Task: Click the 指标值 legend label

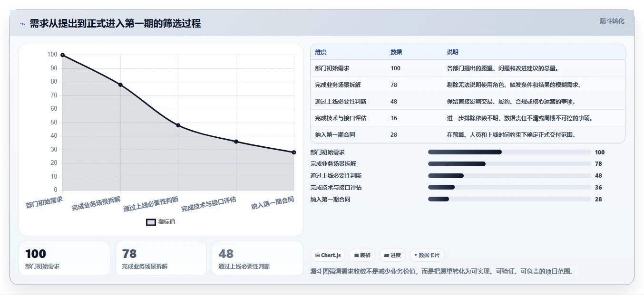Action: 166,222
